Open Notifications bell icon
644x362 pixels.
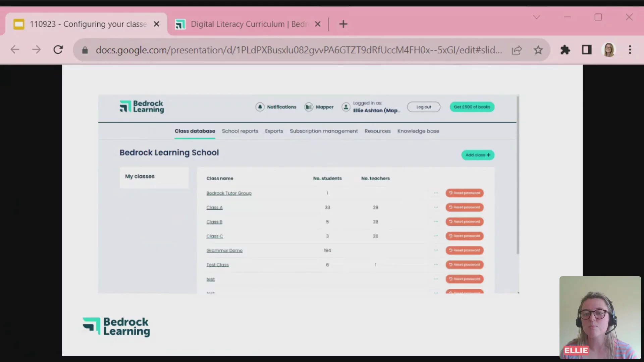point(260,107)
